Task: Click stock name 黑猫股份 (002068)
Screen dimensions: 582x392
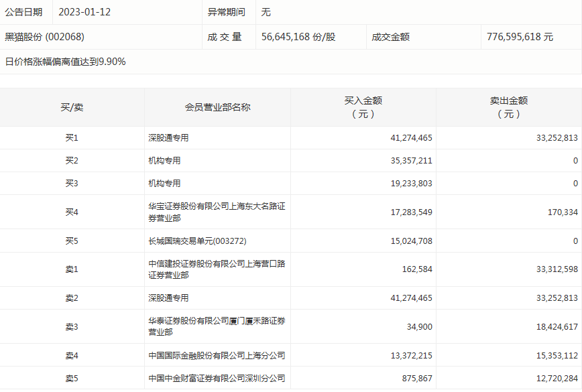Action: point(44,37)
